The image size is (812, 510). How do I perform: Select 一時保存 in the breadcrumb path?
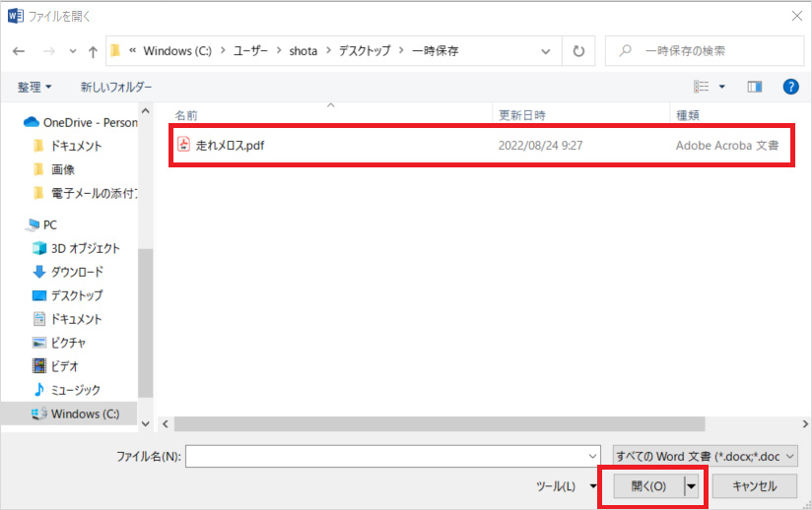coord(435,50)
